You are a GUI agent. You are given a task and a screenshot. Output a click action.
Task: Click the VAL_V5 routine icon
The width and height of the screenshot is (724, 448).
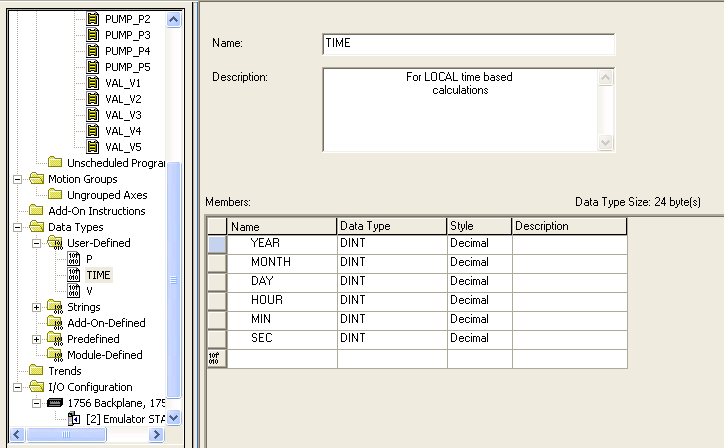(x=93, y=147)
